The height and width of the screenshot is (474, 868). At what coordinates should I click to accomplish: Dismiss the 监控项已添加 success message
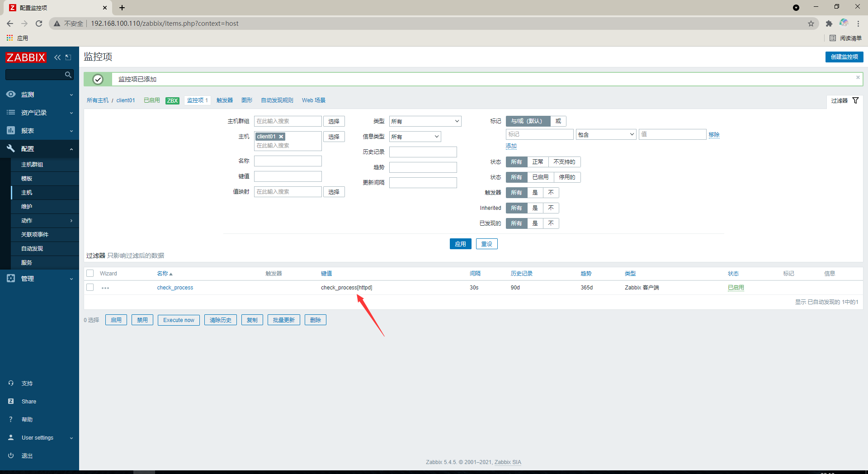pyautogui.click(x=858, y=77)
